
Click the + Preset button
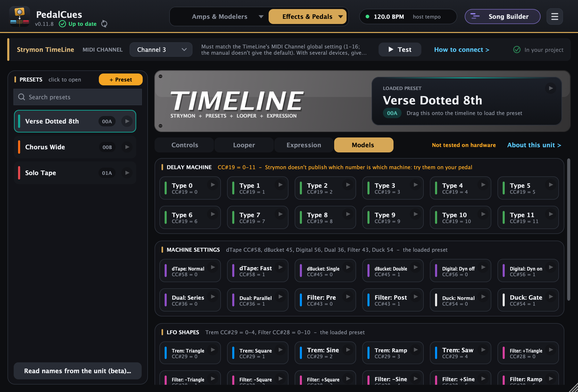click(121, 79)
